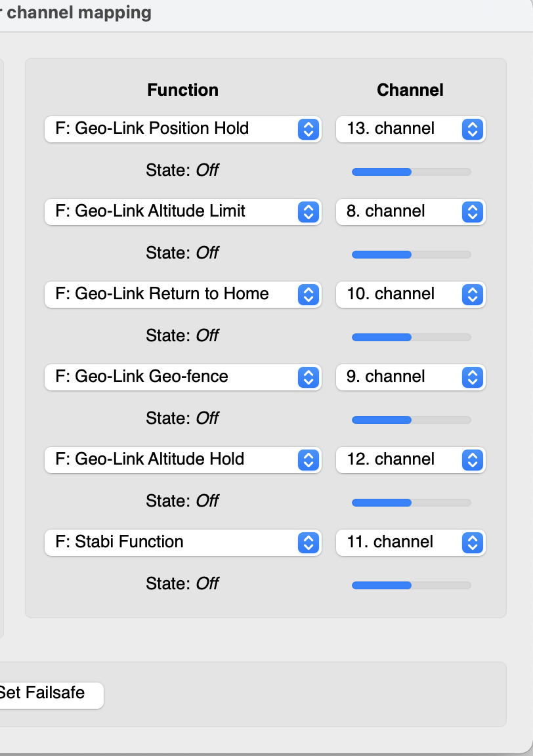This screenshot has height=756, width=533.
Task: Click the Stabi Function channel level bar
Action: point(411,585)
